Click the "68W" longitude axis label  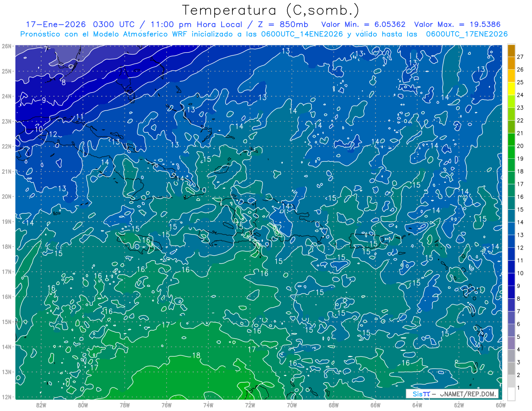pyautogui.click(x=333, y=405)
